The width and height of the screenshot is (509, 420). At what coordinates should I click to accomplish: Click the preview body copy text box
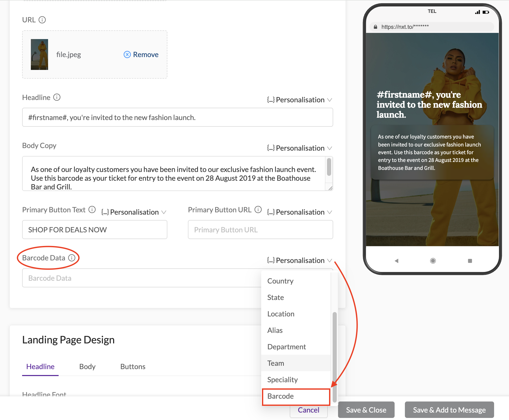(x=432, y=152)
